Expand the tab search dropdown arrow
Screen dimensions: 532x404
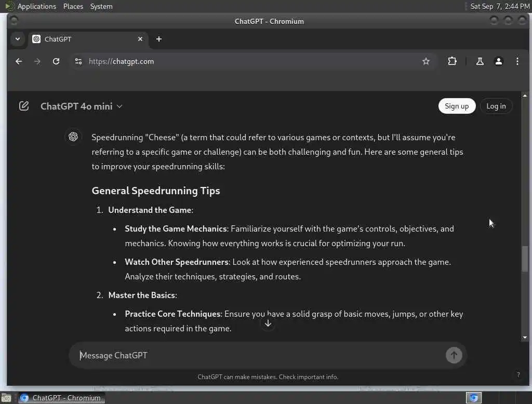click(18, 39)
